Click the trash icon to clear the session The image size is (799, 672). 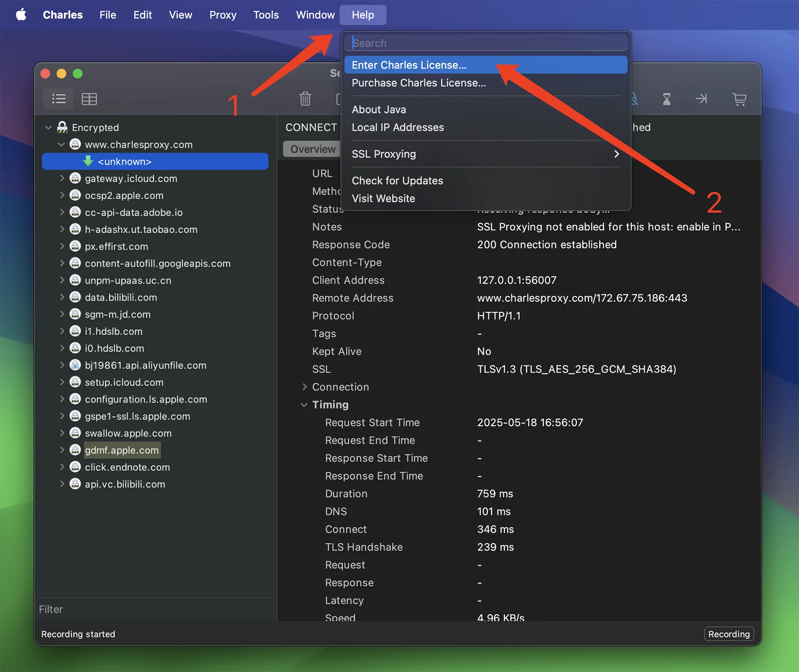click(305, 99)
